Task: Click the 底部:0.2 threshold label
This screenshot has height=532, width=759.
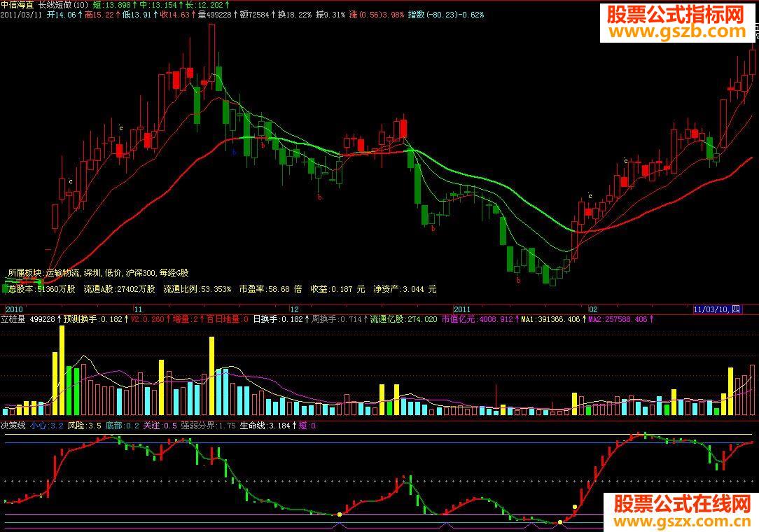Action: pos(123,426)
